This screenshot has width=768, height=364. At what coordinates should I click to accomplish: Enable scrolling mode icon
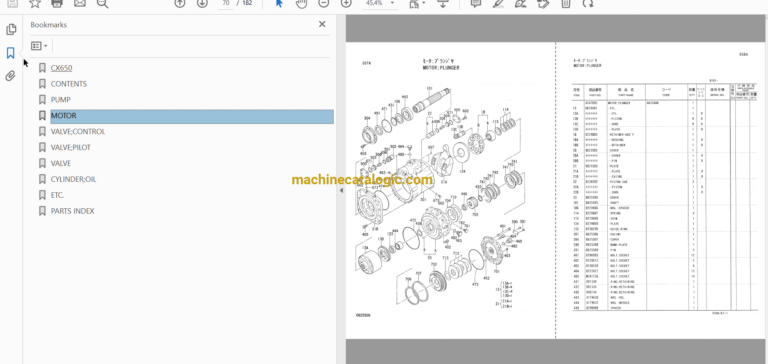point(442,4)
